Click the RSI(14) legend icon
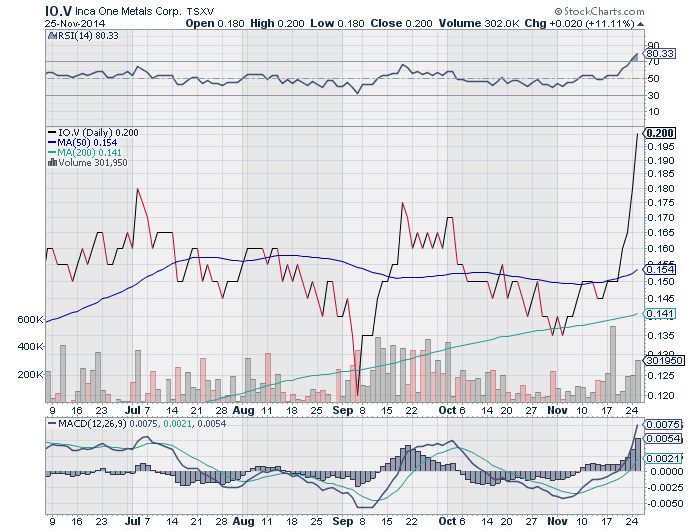Screen dimensions: 700x530 tap(51, 35)
